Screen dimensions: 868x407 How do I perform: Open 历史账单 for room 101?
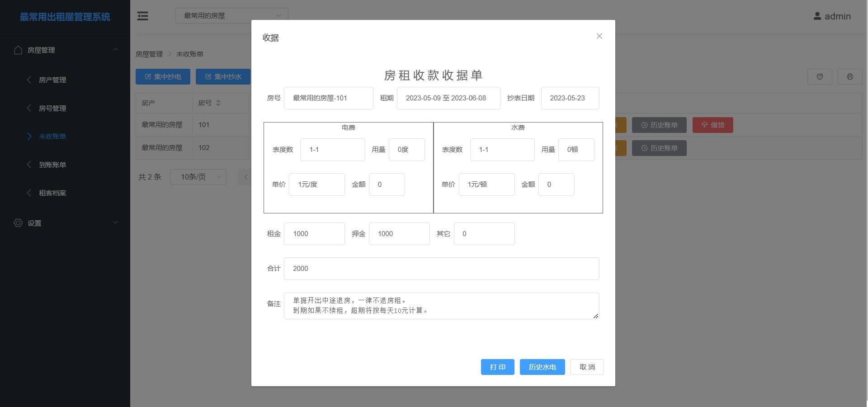tap(659, 125)
